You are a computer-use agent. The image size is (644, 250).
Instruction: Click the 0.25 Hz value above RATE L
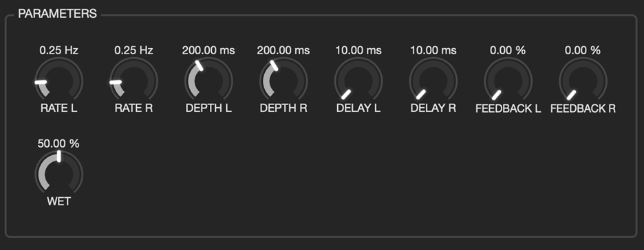pyautogui.click(x=58, y=50)
